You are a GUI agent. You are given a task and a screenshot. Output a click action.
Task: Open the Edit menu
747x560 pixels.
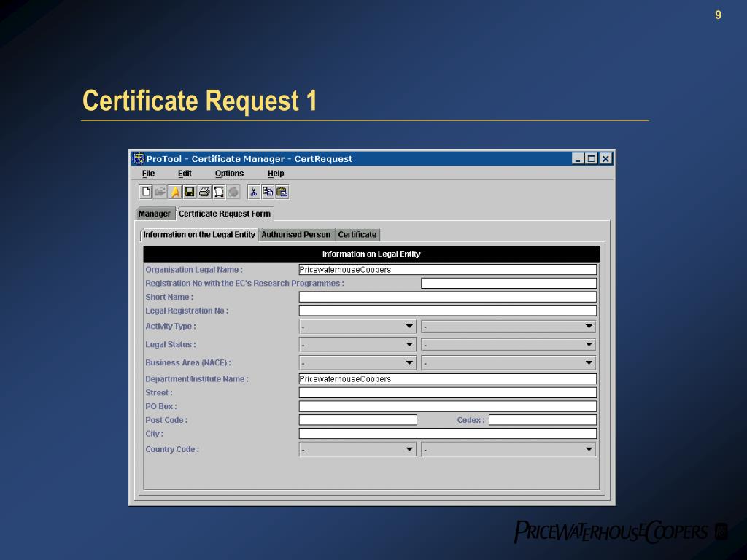click(185, 174)
